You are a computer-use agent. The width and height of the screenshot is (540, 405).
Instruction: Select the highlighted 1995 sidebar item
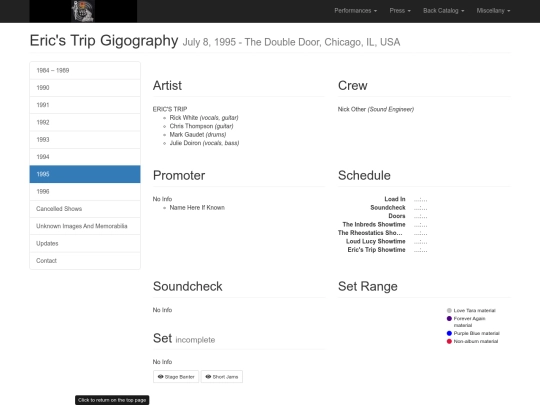pos(85,174)
